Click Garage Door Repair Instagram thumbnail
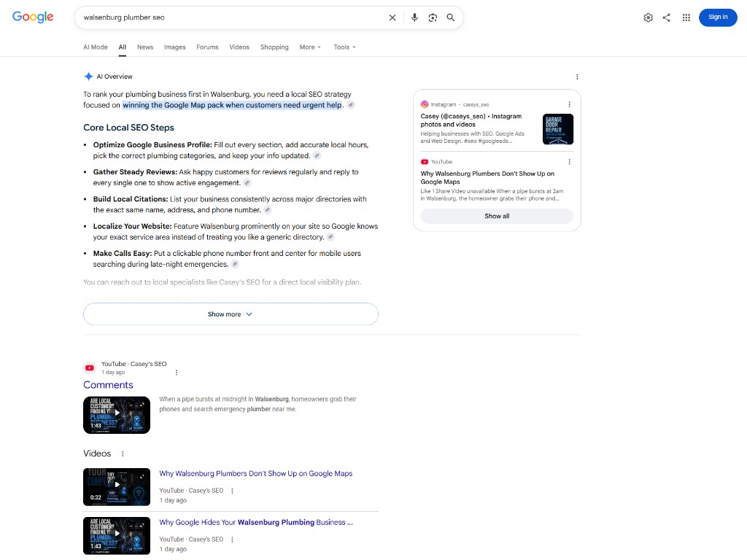 [x=558, y=129]
